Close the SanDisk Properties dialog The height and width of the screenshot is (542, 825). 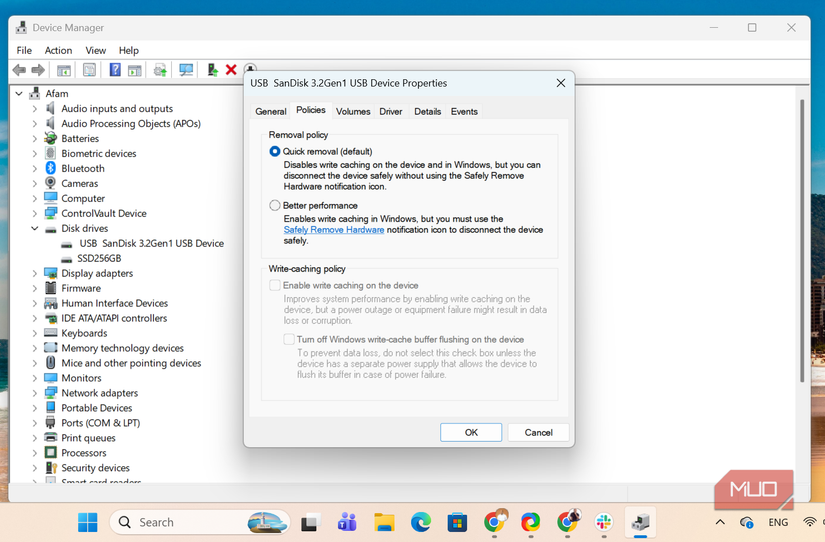tap(561, 83)
